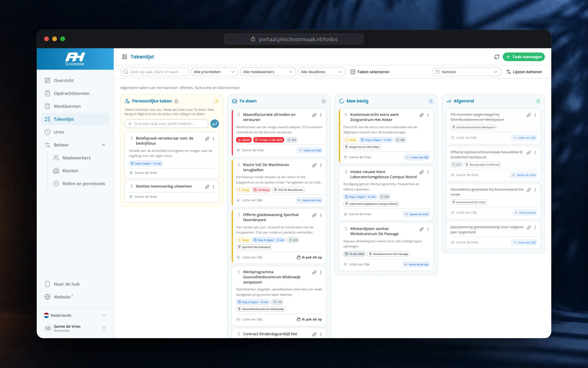Copy link of Belafspraak verzekeraar task

tap(207, 139)
